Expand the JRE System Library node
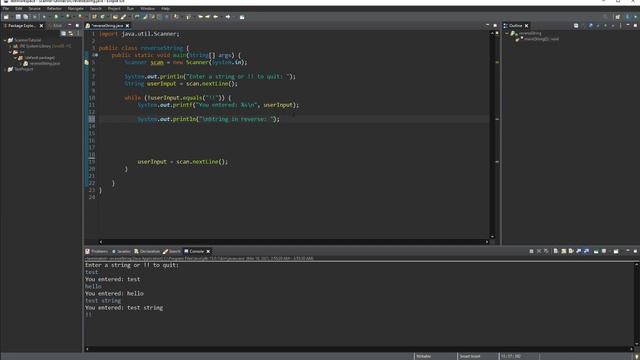The image size is (640, 360). click(x=10, y=46)
